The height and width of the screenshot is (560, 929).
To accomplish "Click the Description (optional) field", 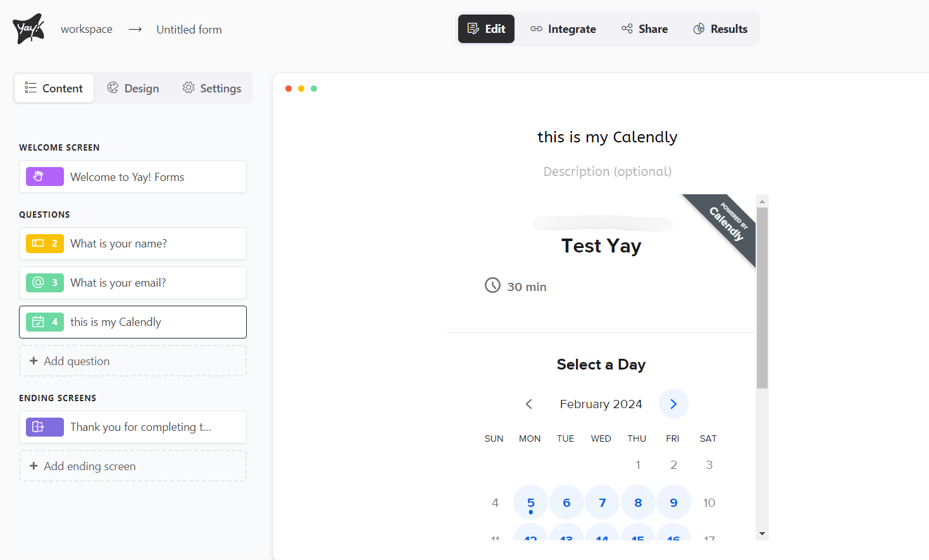I will 608,171.
